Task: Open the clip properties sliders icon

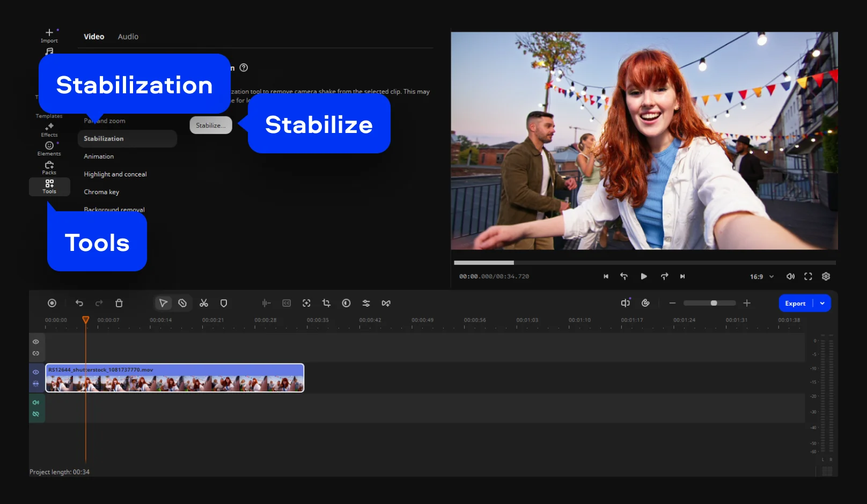Action: [x=366, y=303]
